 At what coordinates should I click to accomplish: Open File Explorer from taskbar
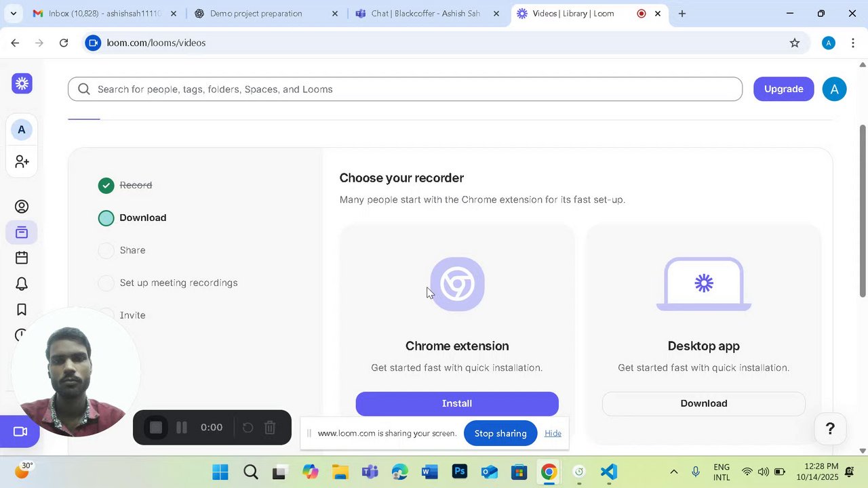(x=340, y=472)
